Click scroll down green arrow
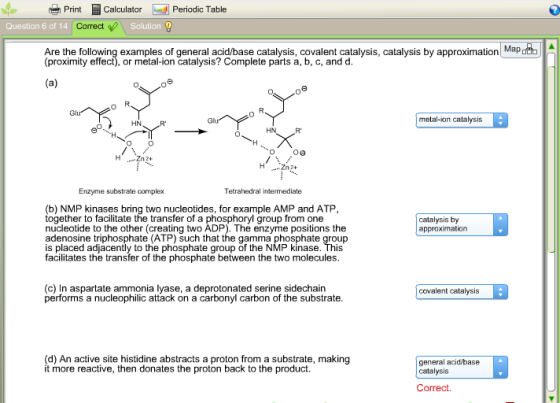The height and width of the screenshot is (403, 560). click(x=551, y=398)
